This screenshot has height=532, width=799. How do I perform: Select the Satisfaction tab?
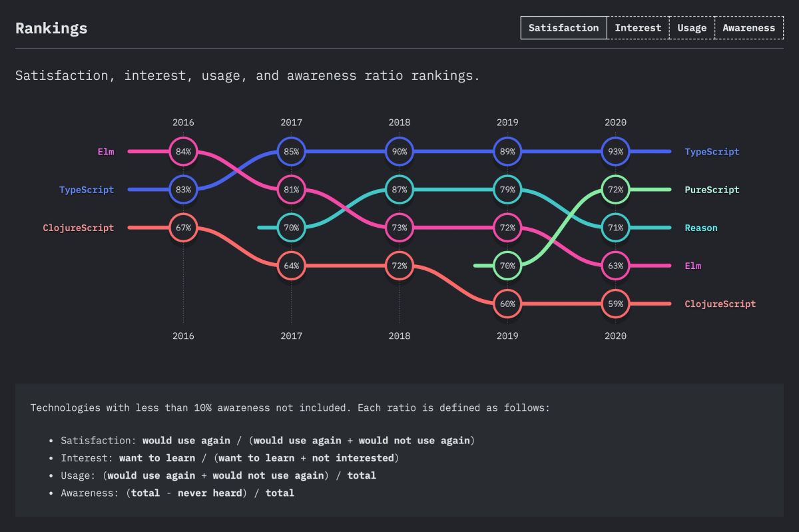pos(564,28)
